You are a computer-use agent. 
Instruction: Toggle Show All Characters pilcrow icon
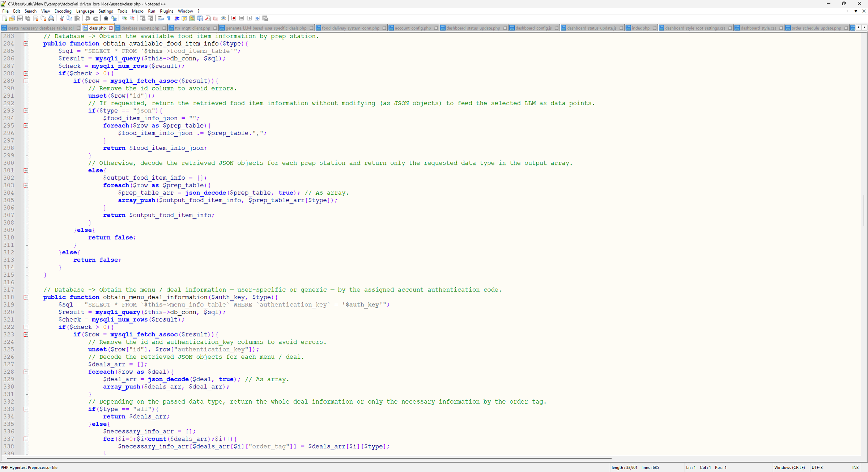pos(169,18)
